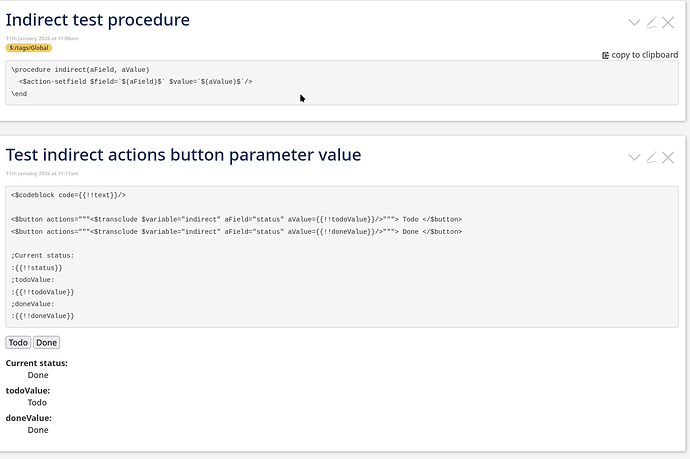690x459 pixels.
Task: Click the 11:11am modification date text
Action: click(x=42, y=172)
